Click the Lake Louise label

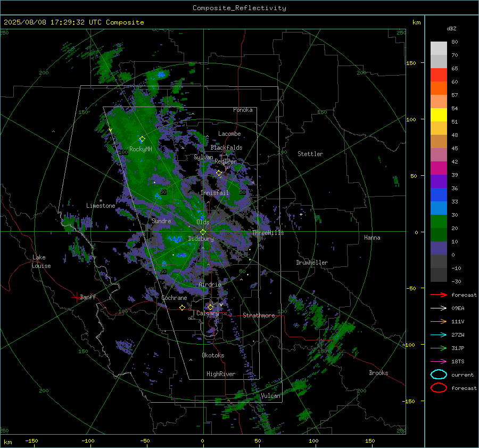[41, 262]
